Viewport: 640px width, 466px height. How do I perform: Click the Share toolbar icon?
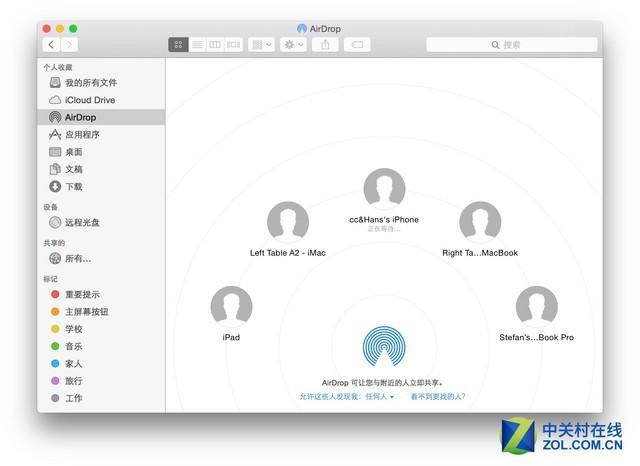pos(325,45)
